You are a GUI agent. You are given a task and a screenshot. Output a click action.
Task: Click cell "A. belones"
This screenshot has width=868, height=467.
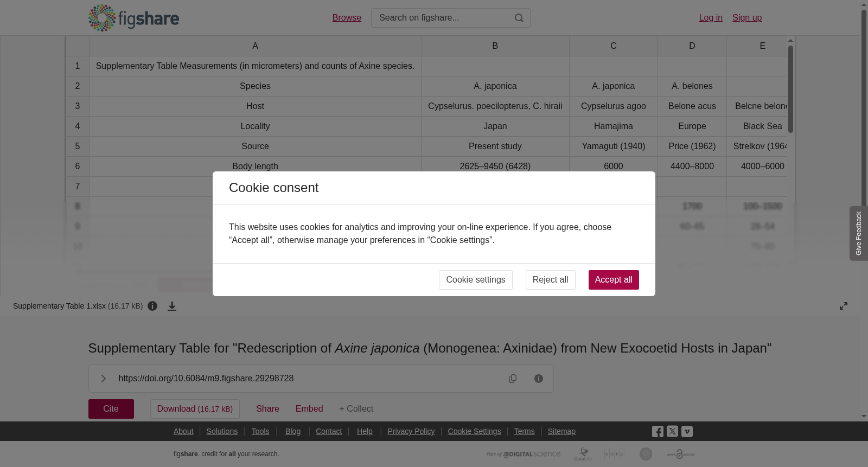pyautogui.click(x=692, y=86)
